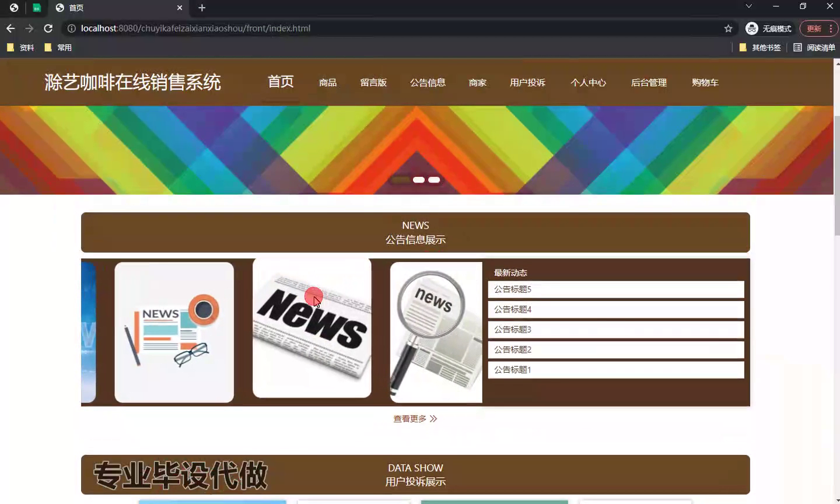Open the 购物车 navigation item
Viewport: 840px width, 504px height.
click(x=705, y=82)
